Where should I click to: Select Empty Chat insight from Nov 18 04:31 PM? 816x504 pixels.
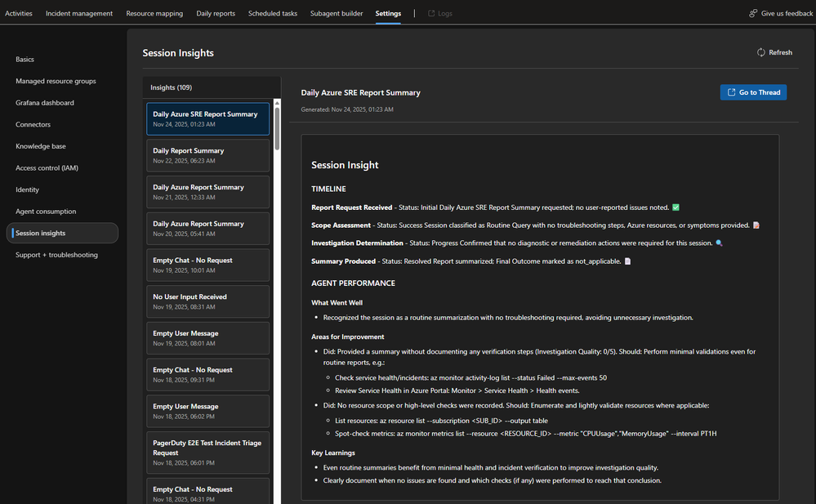tap(207, 491)
